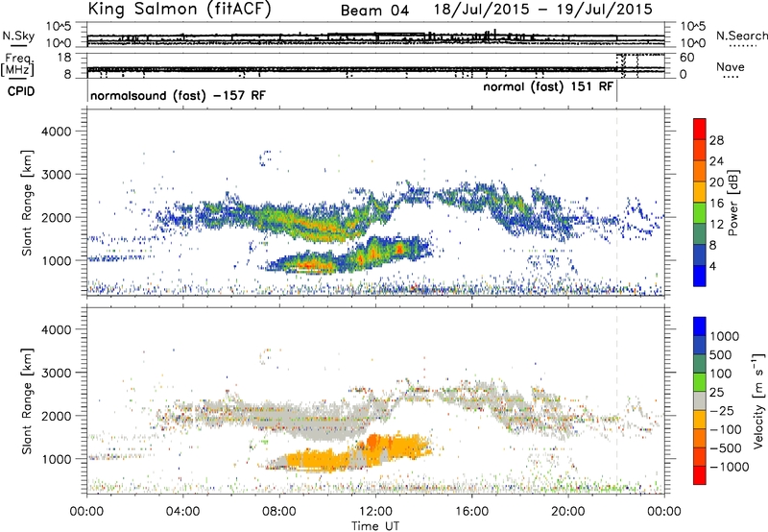The image size is (768, 532).
Task: Click the normalsound (fast) -157 RF text
Action: [x=178, y=96]
